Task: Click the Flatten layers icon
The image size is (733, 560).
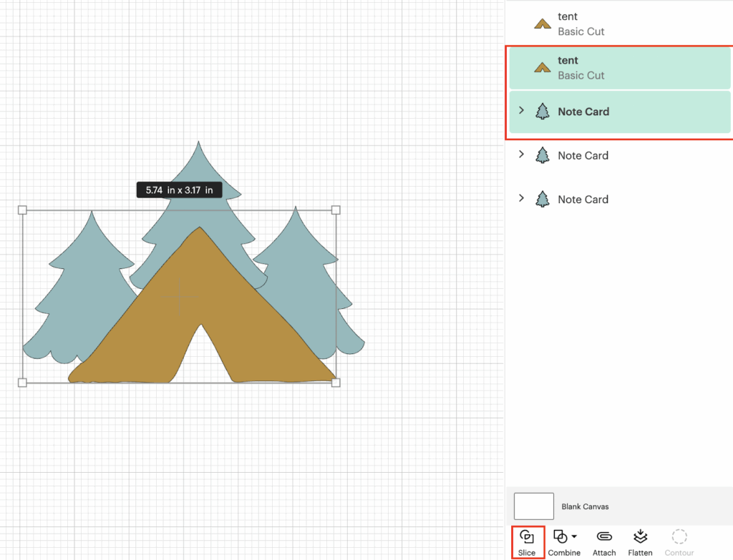Action: click(x=640, y=536)
